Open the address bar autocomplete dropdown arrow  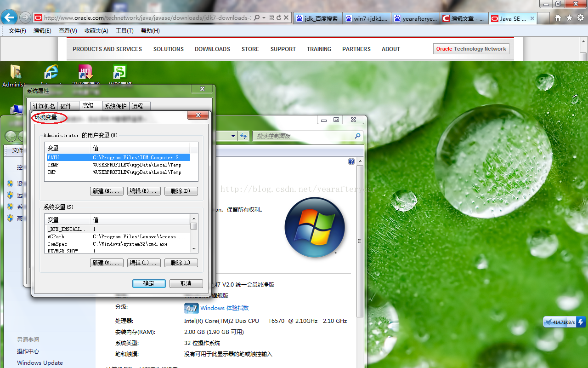264,17
